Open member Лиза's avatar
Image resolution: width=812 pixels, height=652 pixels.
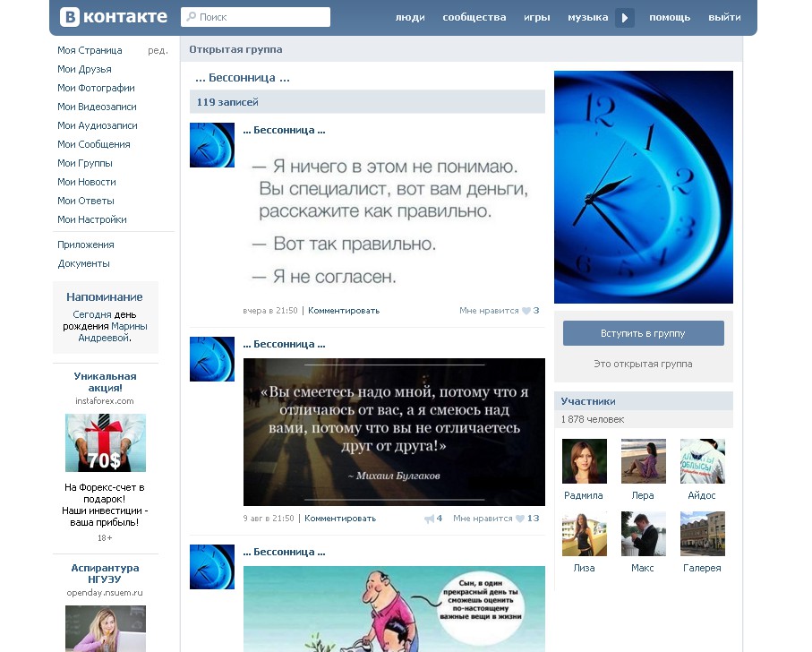click(x=584, y=534)
